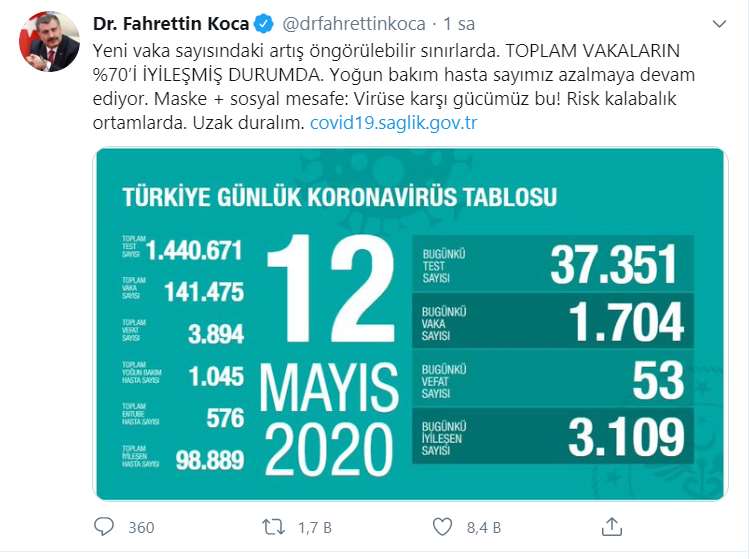Open the Türkiye Günlük Koronavirüs Tablosu image title

tap(340, 196)
